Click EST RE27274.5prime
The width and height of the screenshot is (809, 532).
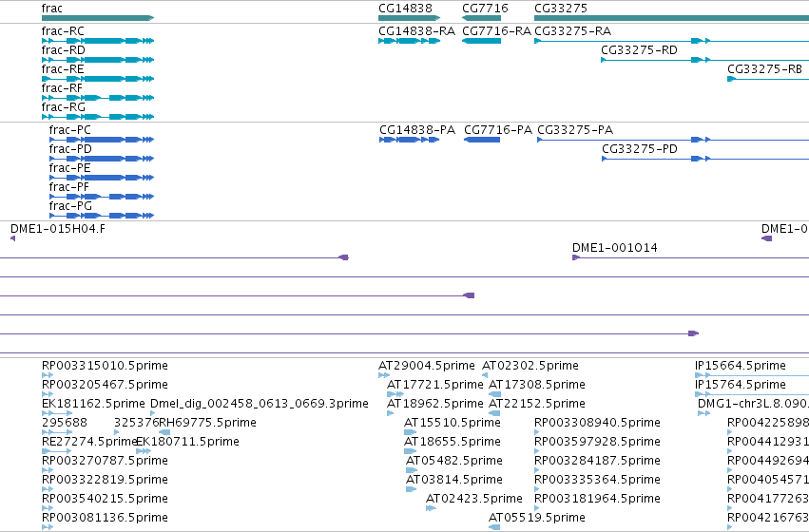(57, 451)
